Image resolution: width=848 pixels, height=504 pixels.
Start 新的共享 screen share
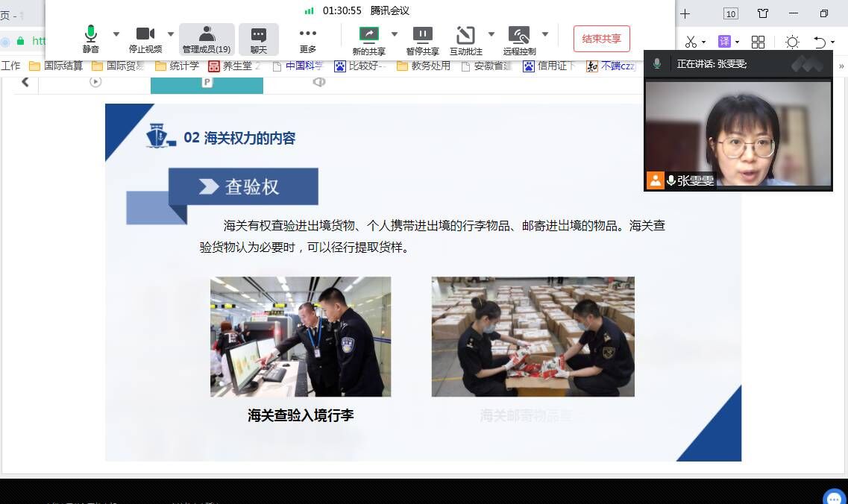tap(369, 39)
